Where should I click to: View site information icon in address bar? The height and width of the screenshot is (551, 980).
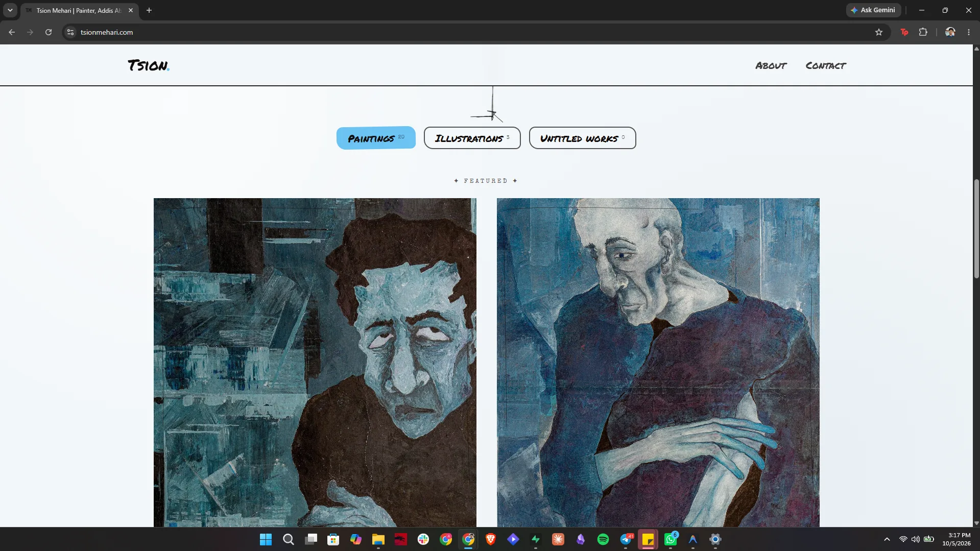pyautogui.click(x=70, y=32)
